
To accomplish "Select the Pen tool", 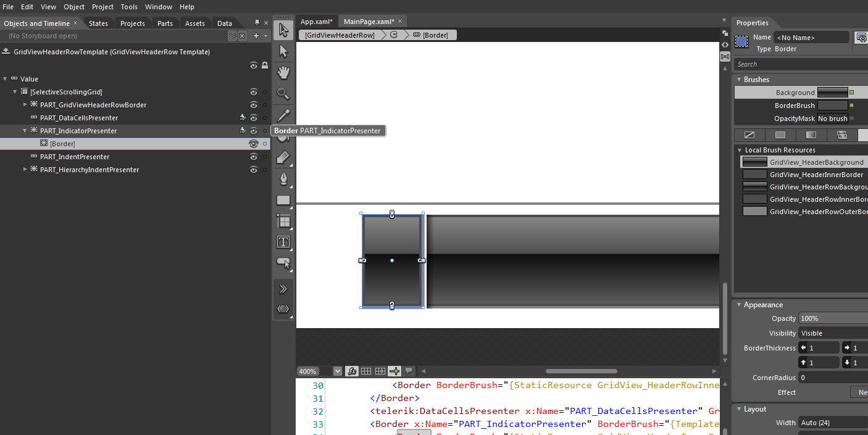I will pyautogui.click(x=283, y=179).
